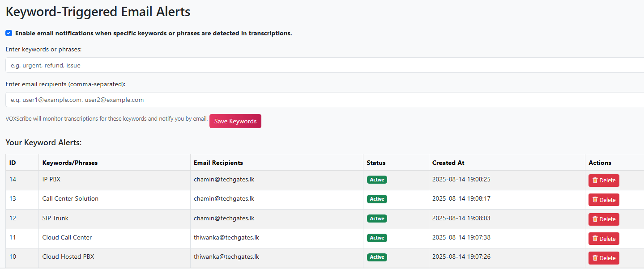Click trash icon for Cloud Call Center
The width and height of the screenshot is (644, 269).
[595, 239]
